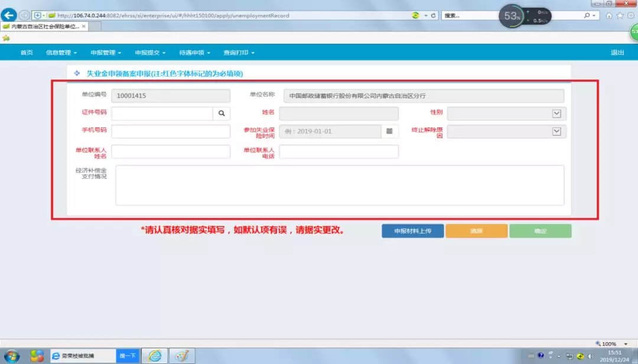Open the browser favorites star icon
Screen dimensions: 638x364
point(620,16)
